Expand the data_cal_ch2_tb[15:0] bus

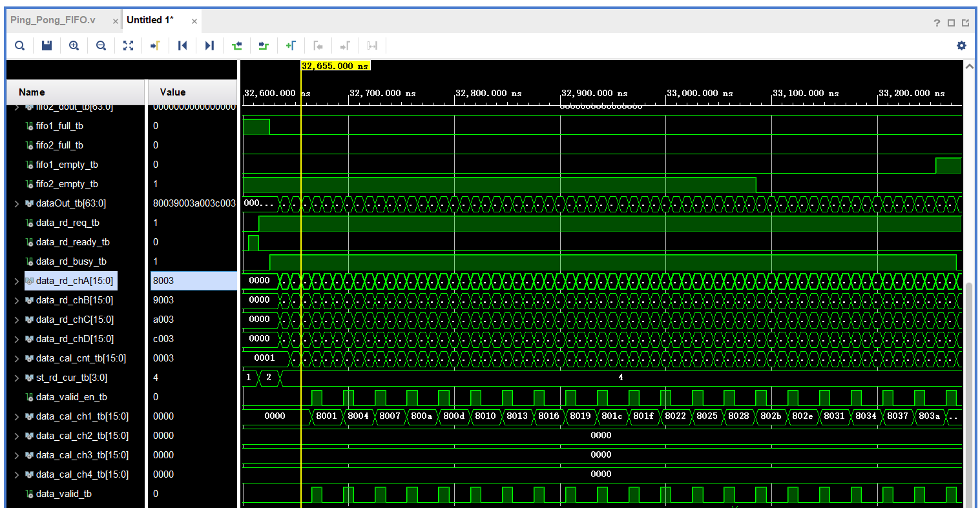(x=17, y=436)
